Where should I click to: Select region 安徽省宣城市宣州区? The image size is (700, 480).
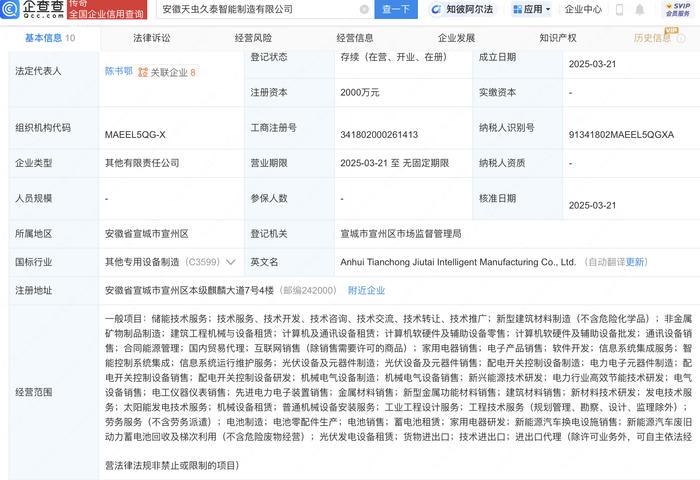146,234
